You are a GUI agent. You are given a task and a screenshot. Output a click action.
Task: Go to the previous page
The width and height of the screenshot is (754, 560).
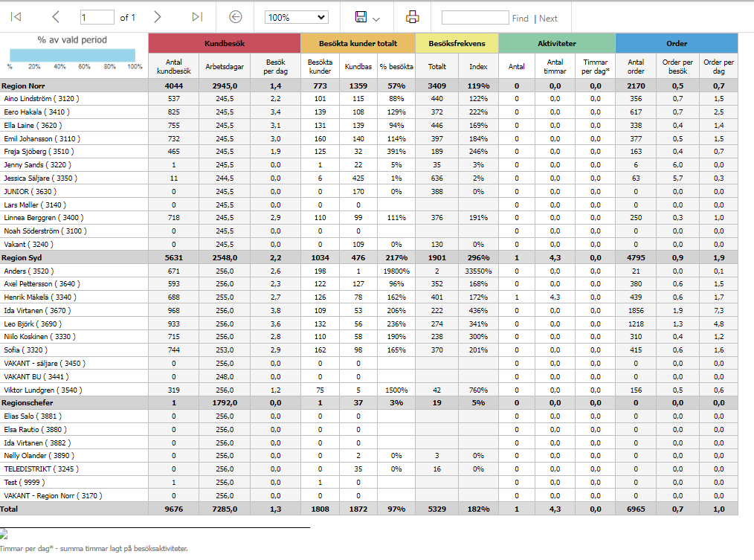[x=56, y=17]
